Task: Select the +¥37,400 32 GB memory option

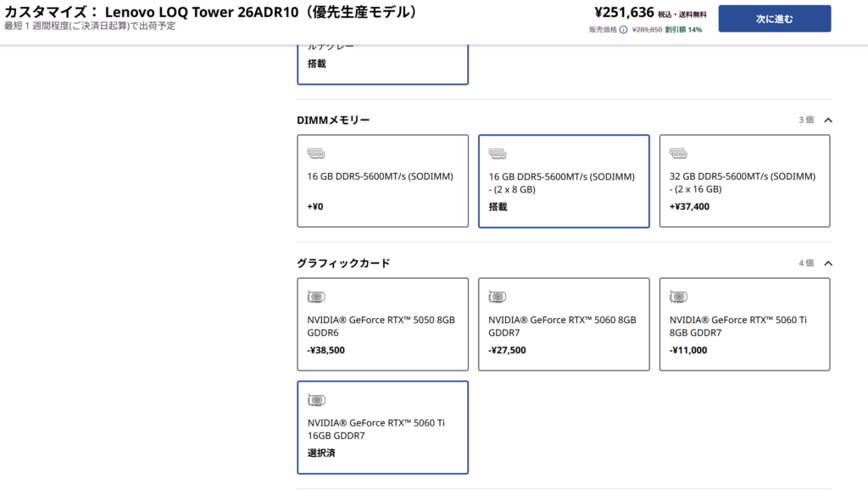Action: tap(744, 181)
